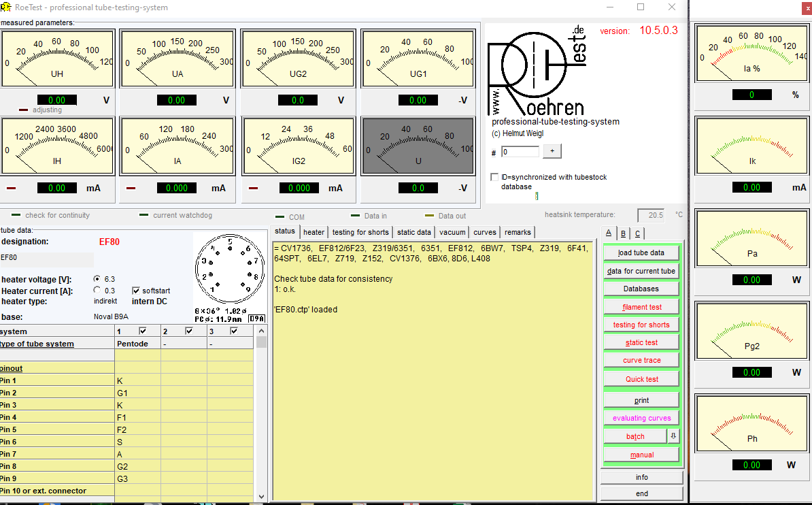This screenshot has width=812, height=505.
Task: Click the plus button next to ID field
Action: 552,151
